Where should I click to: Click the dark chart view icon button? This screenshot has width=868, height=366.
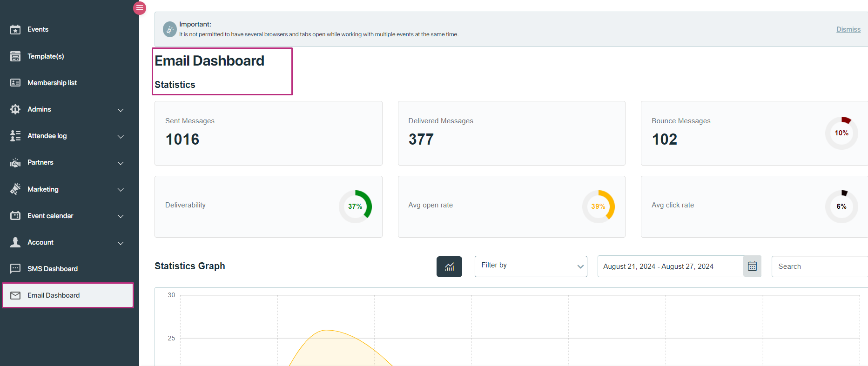pyautogui.click(x=449, y=266)
